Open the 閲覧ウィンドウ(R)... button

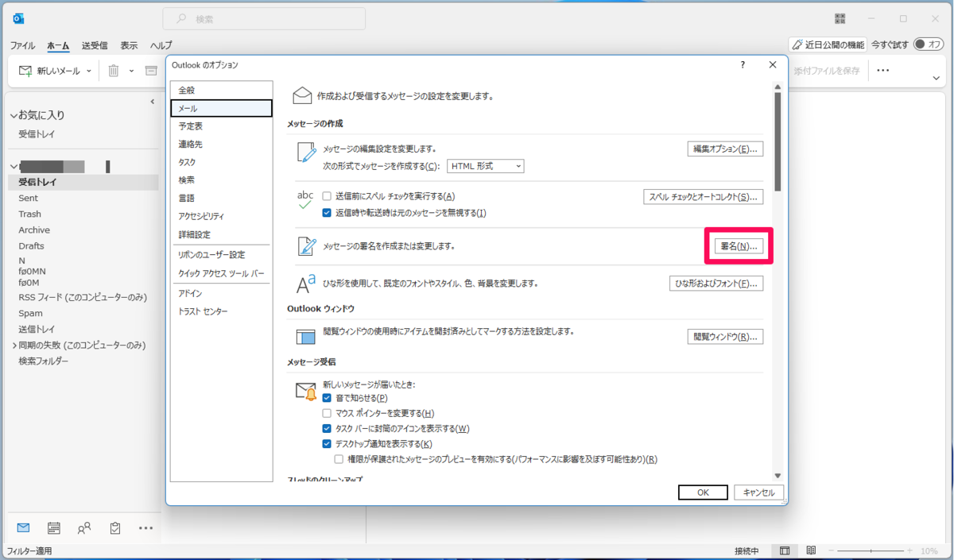pyautogui.click(x=725, y=337)
